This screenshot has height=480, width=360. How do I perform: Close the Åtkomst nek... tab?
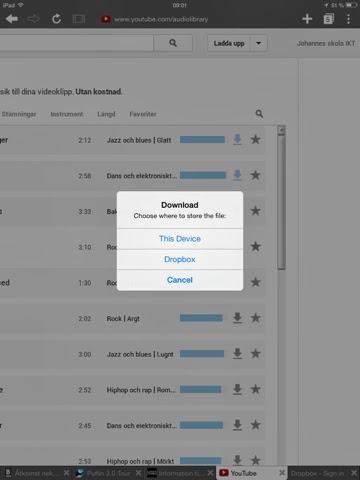coord(66,473)
